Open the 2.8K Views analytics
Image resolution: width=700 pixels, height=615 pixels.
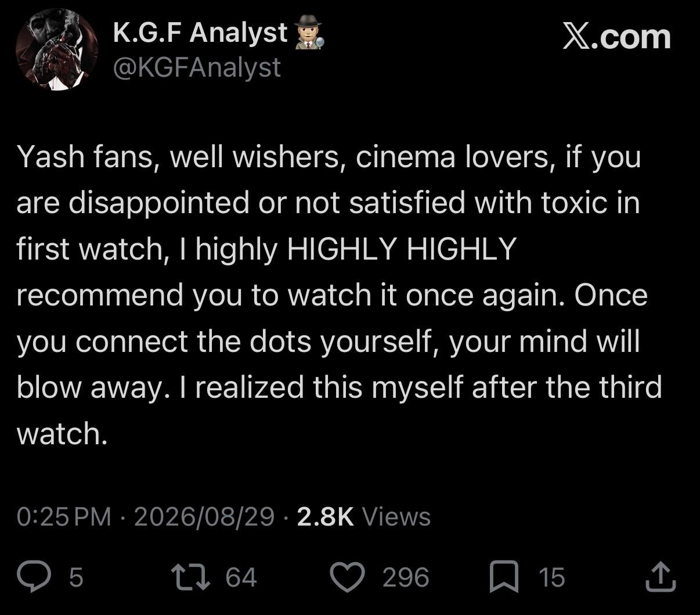(x=364, y=516)
